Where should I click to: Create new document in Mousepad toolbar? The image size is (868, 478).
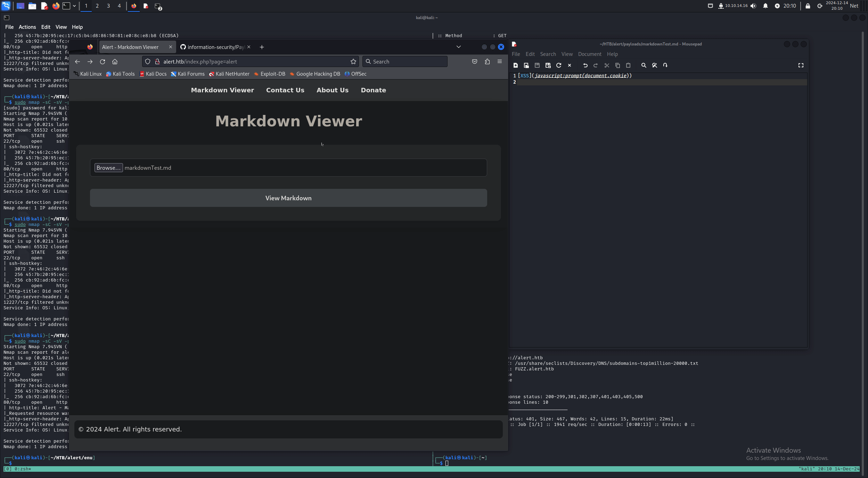pos(516,65)
